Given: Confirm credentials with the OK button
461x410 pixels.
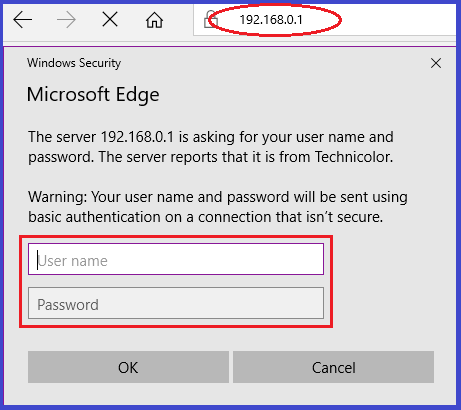Looking at the screenshot, I should click(128, 367).
